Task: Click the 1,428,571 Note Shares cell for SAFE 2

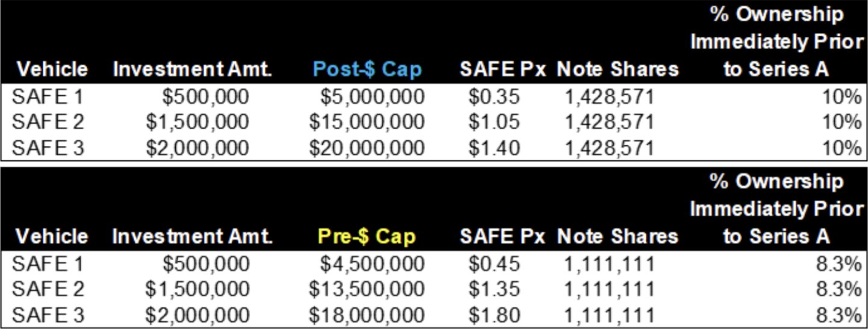Action: [608, 122]
